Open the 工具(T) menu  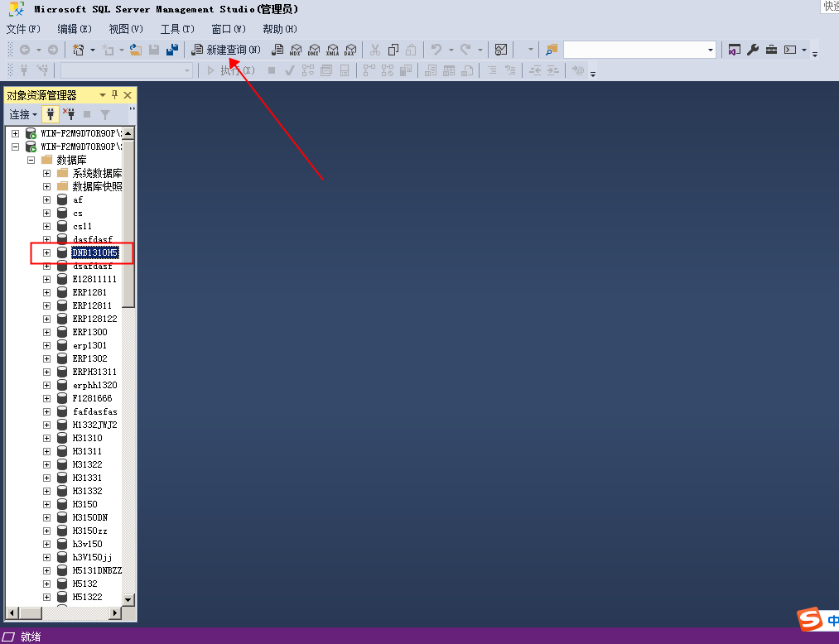[176, 29]
